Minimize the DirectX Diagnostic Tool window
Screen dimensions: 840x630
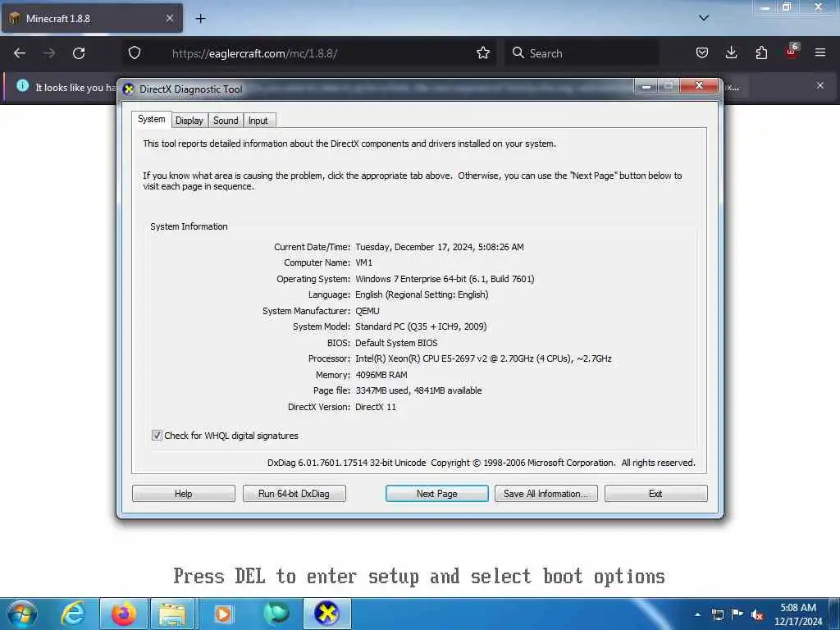(x=646, y=85)
